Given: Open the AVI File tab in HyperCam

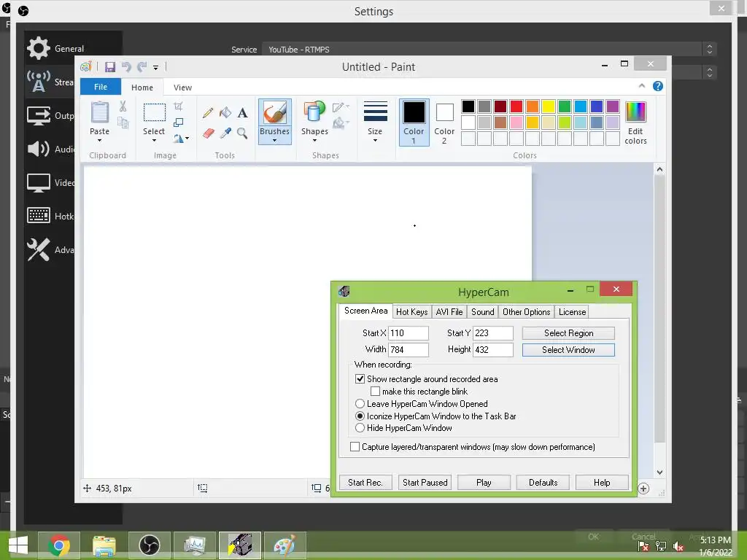Looking at the screenshot, I should (449, 312).
